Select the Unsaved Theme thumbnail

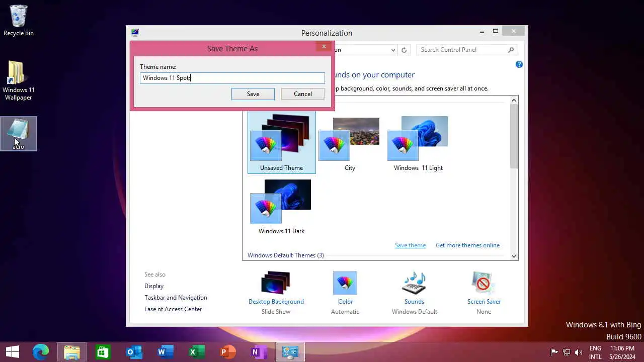pos(282,142)
